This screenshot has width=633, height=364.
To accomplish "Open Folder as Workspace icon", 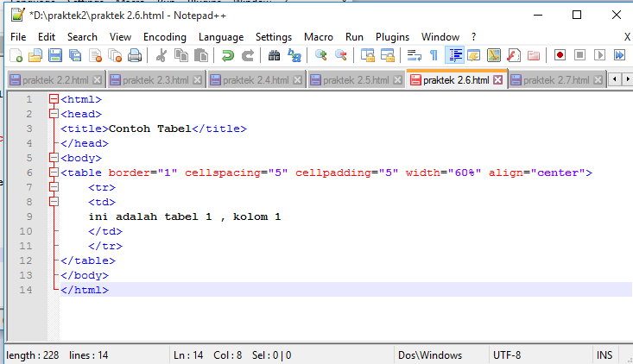I will (x=534, y=55).
